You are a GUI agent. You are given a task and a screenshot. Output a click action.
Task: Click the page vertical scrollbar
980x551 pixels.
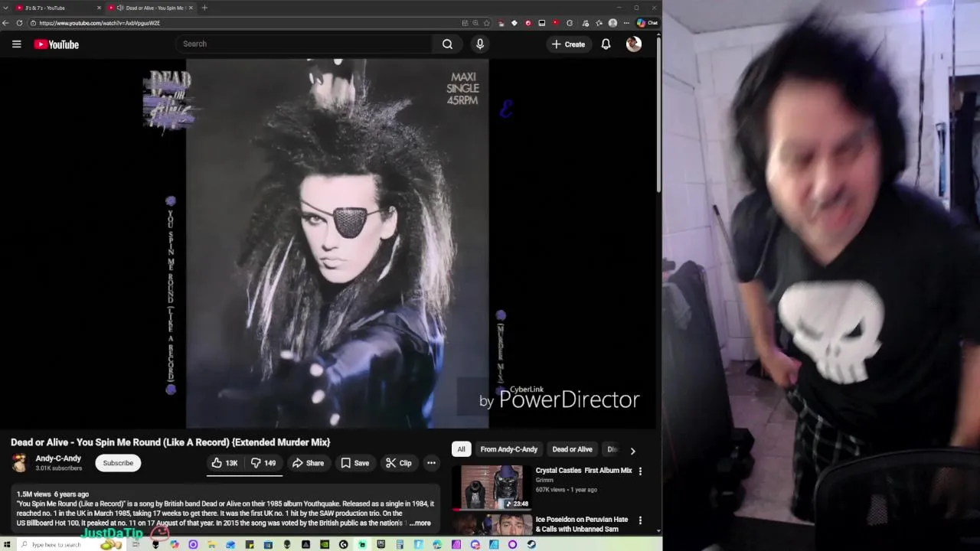[x=658, y=115]
